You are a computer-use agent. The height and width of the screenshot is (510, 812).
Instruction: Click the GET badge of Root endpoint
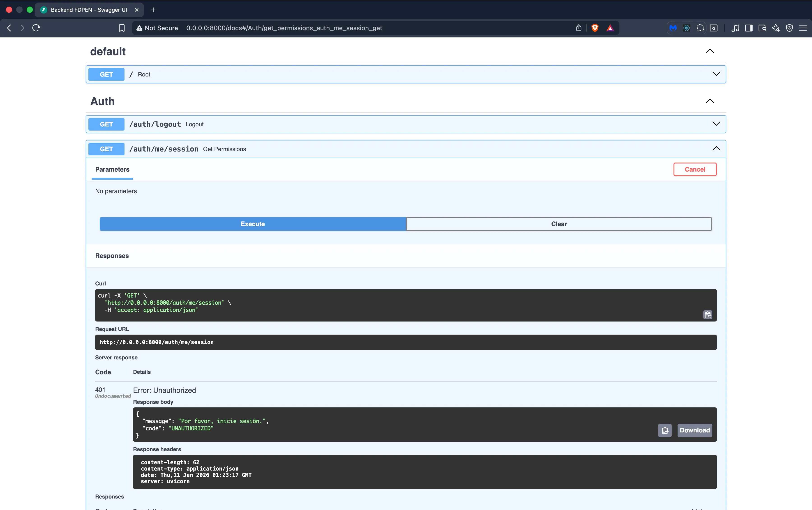[106, 74]
